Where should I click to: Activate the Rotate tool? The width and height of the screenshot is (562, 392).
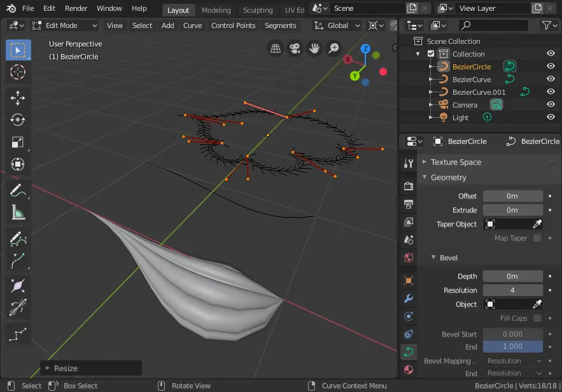(x=18, y=120)
